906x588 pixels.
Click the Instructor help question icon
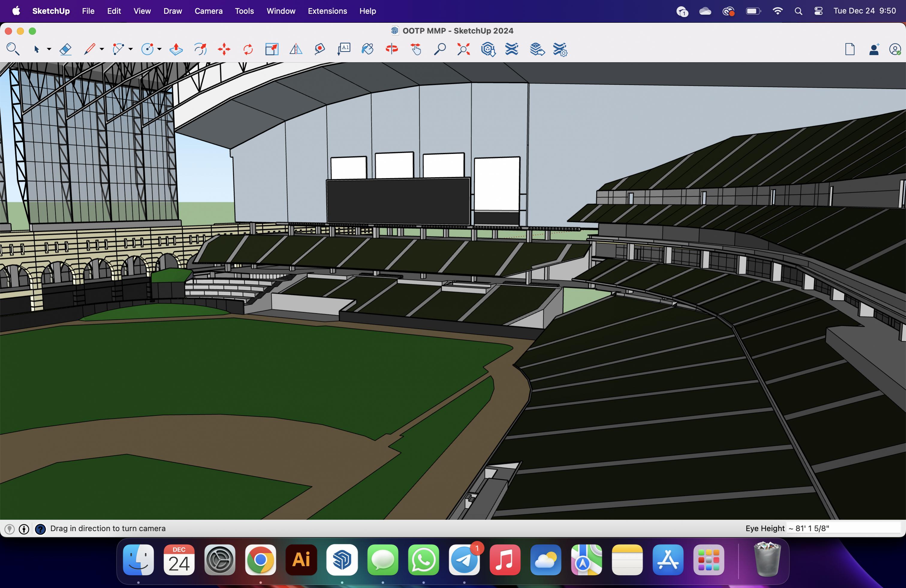pos(40,529)
